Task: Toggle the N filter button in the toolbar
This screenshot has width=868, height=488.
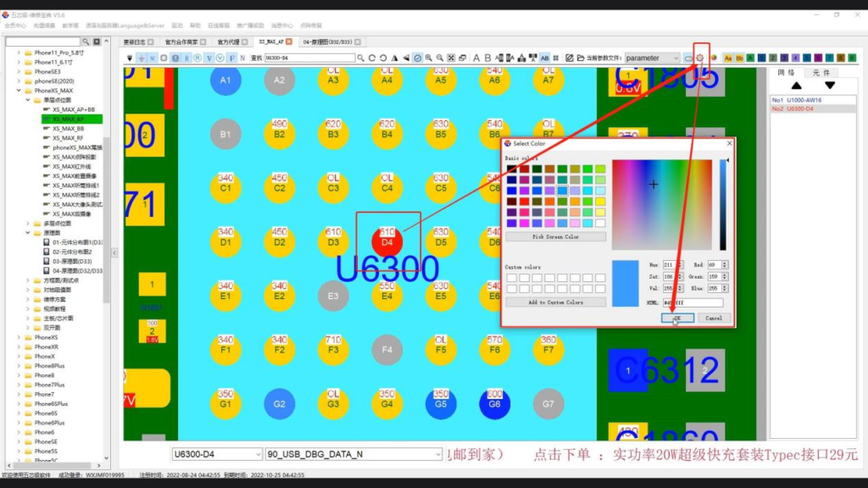Action: [242, 58]
